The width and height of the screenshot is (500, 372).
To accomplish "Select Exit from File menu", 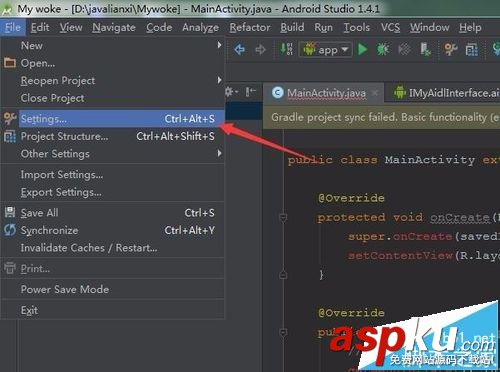I will coord(113,310).
